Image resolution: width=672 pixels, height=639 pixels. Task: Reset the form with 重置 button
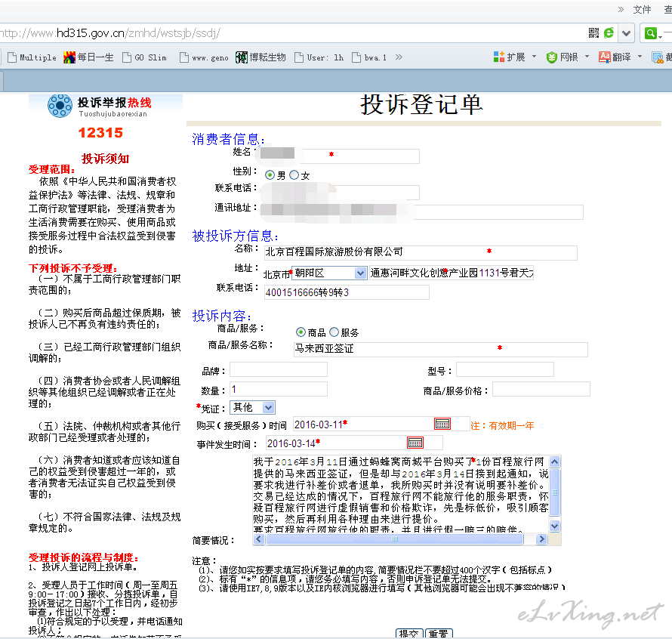tap(439, 634)
